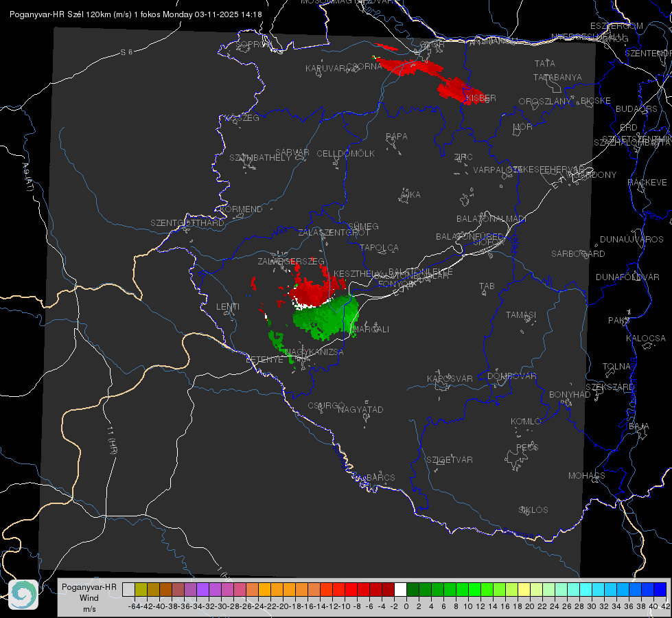Click the ZALASZENTGRÓT city label

(x=334, y=233)
